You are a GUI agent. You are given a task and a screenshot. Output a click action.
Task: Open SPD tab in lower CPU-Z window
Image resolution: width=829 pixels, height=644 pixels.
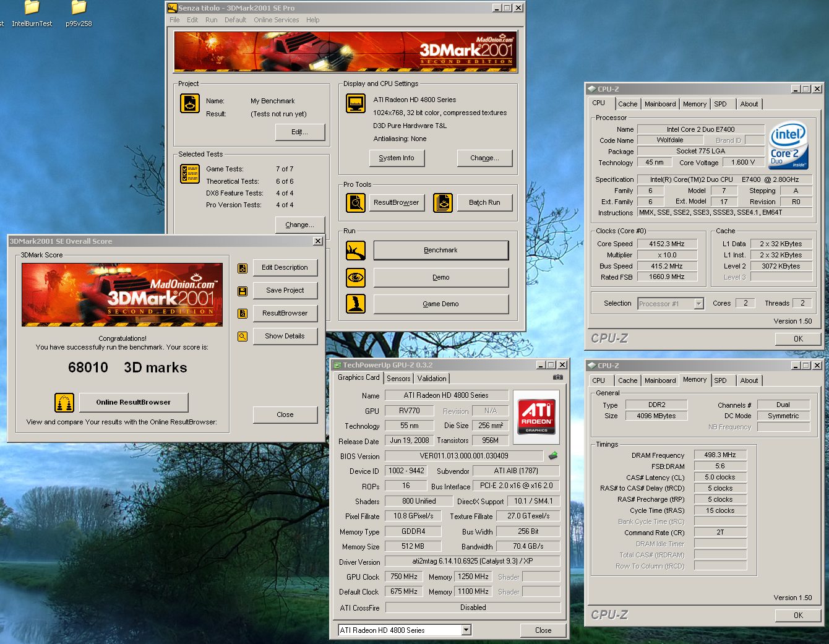[720, 380]
